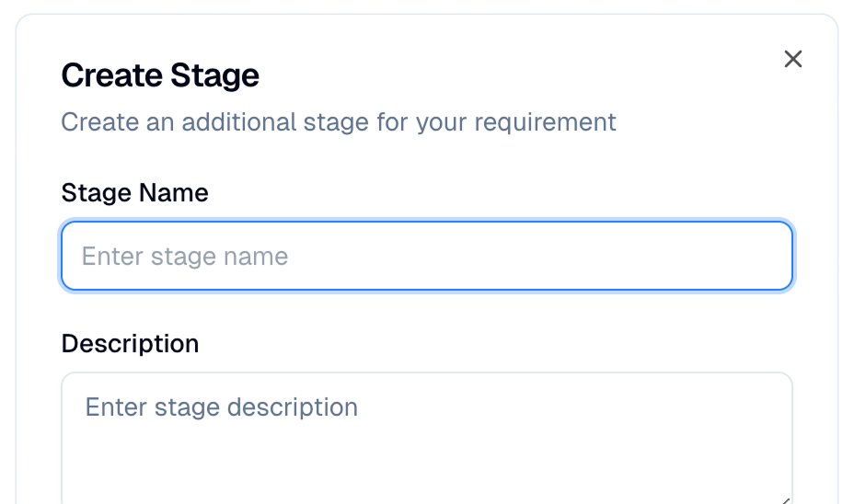Click the Description label

(130, 343)
